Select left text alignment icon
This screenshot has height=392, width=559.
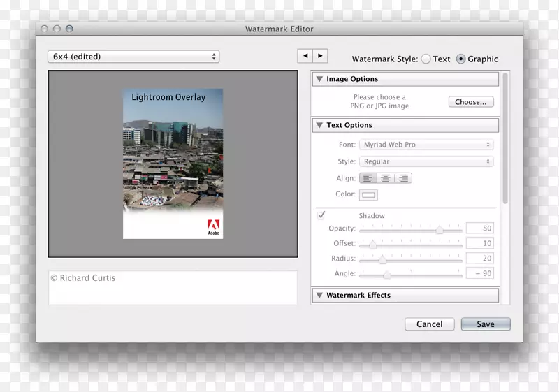[x=368, y=178]
